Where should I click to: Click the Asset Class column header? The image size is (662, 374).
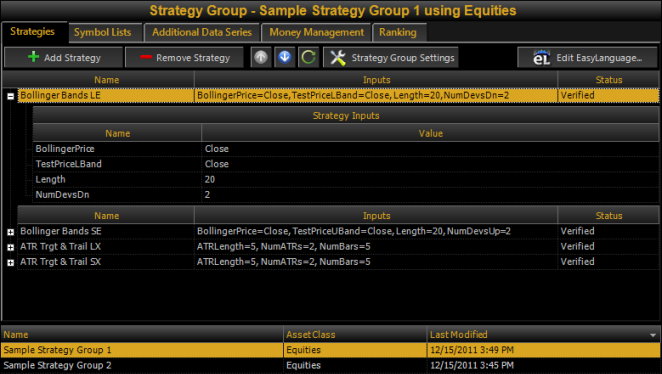point(355,335)
